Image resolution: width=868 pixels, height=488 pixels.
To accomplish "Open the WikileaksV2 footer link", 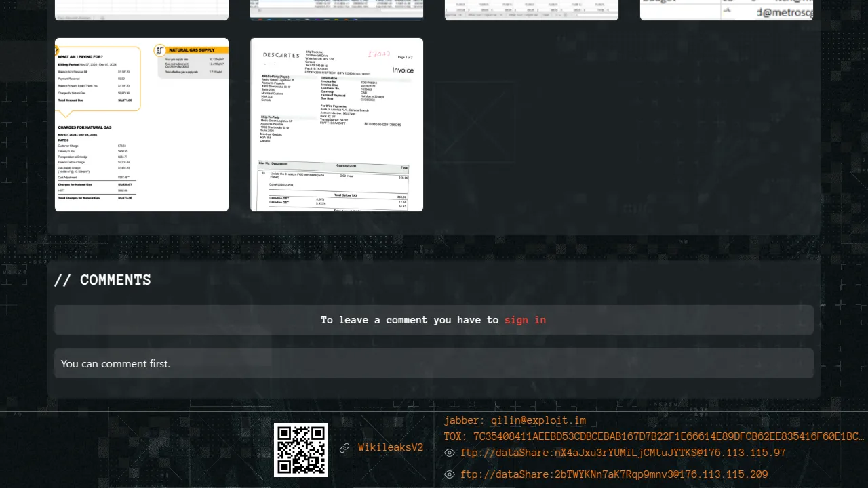I will [x=391, y=448].
